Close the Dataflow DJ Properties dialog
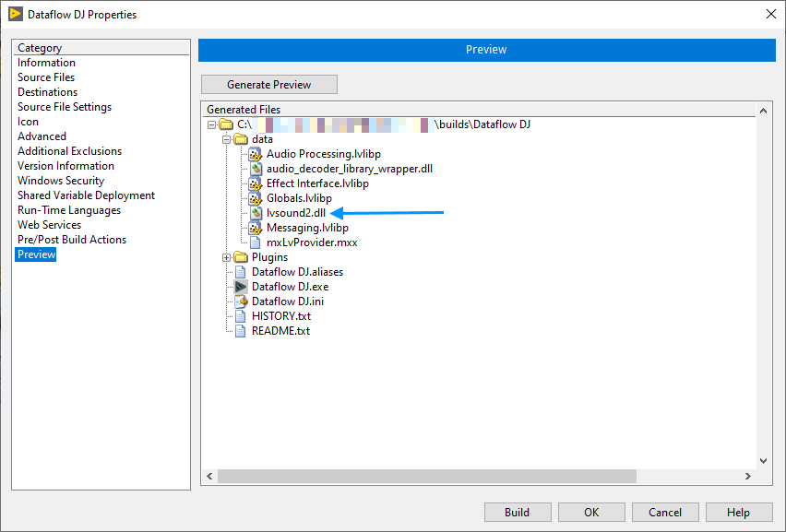The width and height of the screenshot is (786, 532). pos(771,14)
